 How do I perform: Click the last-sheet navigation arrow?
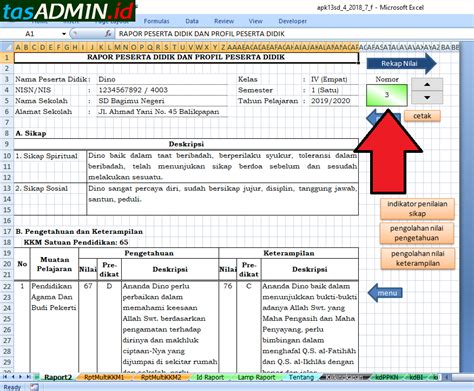point(29,377)
